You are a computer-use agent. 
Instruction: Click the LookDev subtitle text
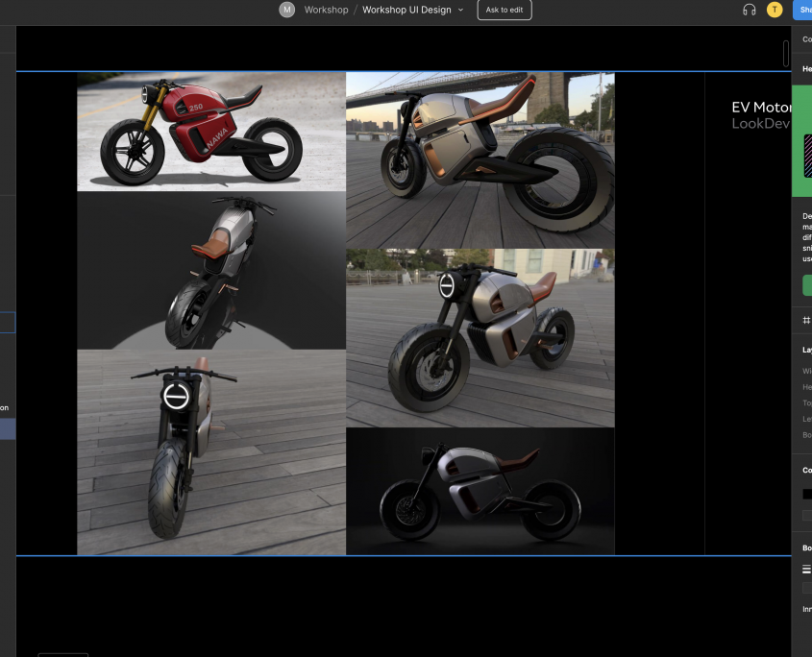point(760,124)
